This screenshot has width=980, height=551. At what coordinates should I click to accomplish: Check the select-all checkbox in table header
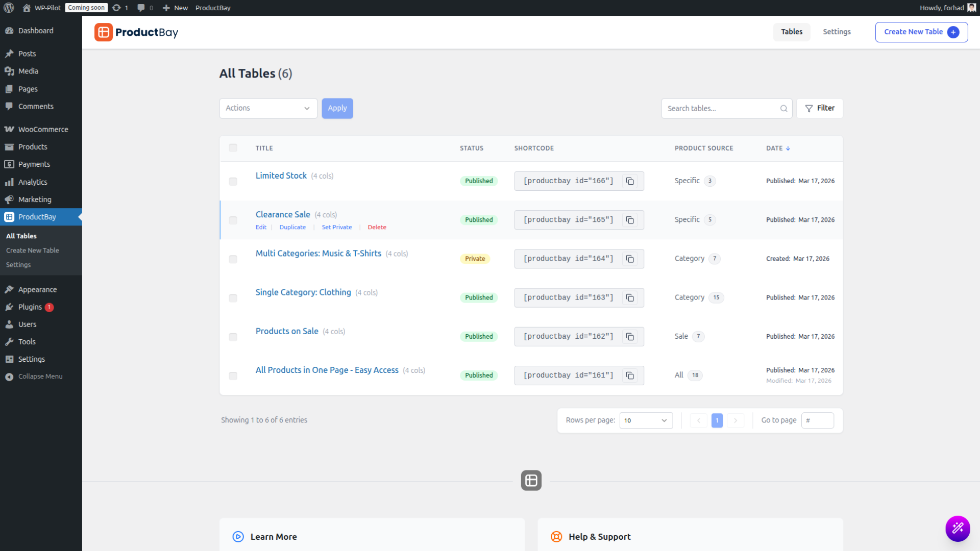point(233,148)
